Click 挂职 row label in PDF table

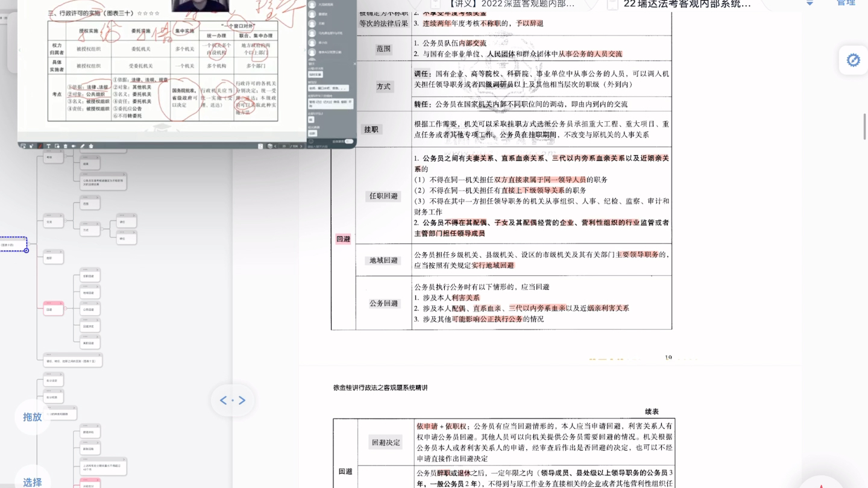tap(371, 129)
